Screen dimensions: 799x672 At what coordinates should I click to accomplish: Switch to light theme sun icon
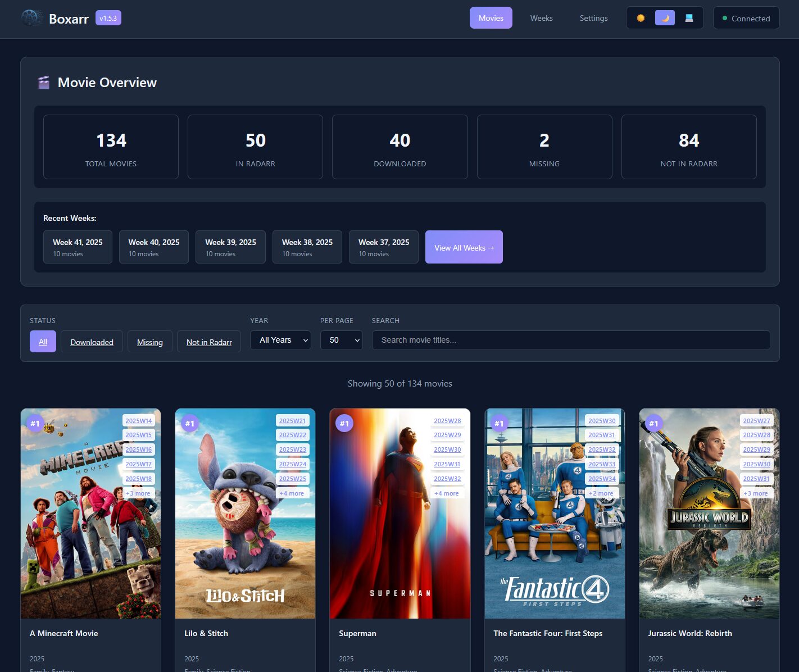(x=641, y=18)
